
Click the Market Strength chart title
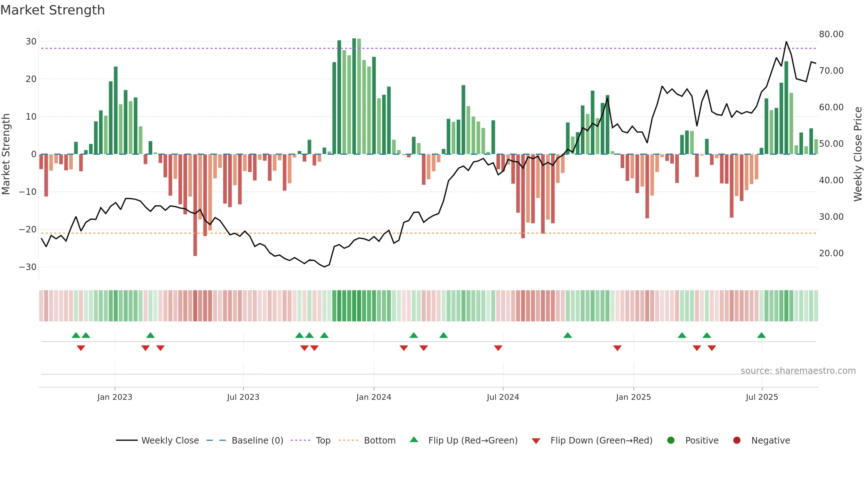[x=52, y=10]
